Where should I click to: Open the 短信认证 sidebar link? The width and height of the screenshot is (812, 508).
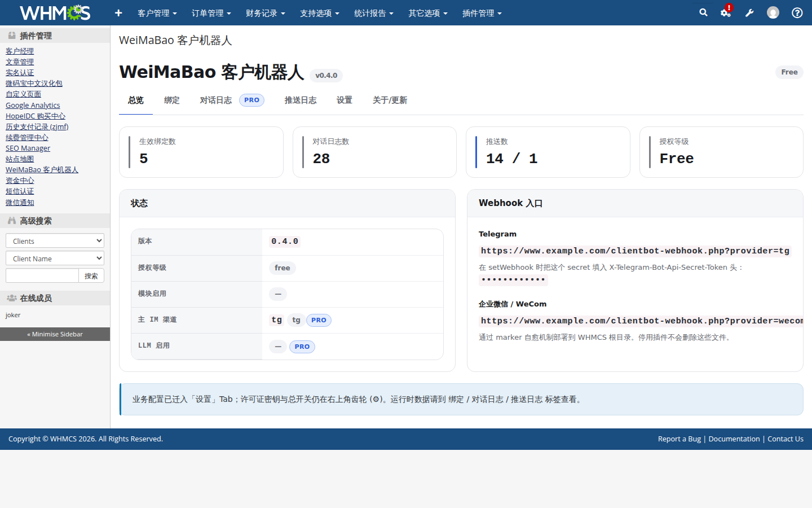click(x=20, y=191)
